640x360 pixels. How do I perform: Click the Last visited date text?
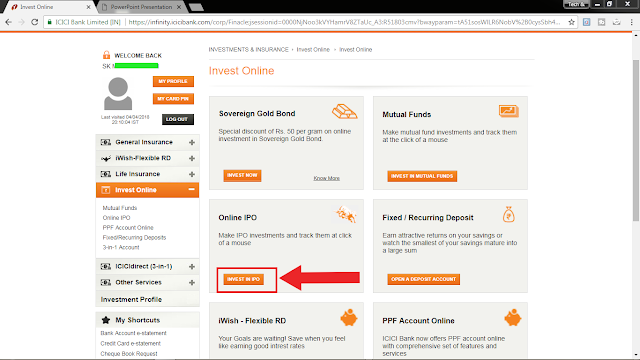125,119
